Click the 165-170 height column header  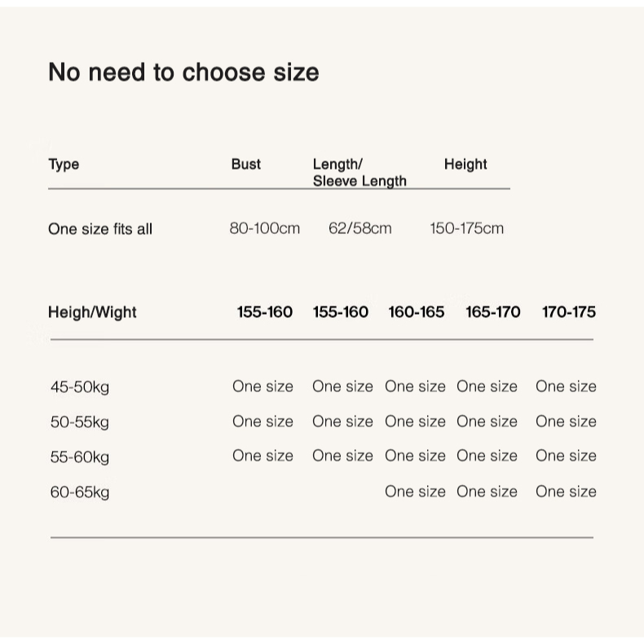[x=493, y=312]
